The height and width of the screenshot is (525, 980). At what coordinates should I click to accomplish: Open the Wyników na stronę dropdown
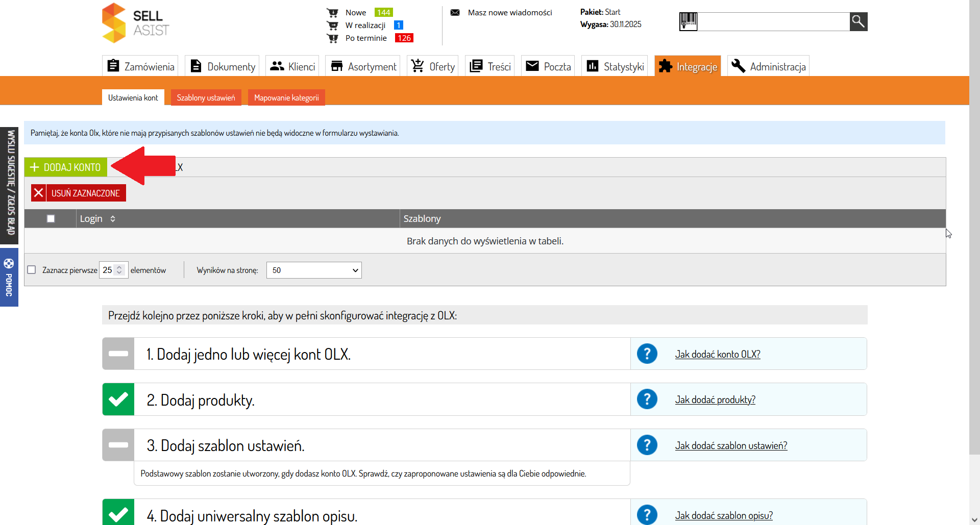313,270
